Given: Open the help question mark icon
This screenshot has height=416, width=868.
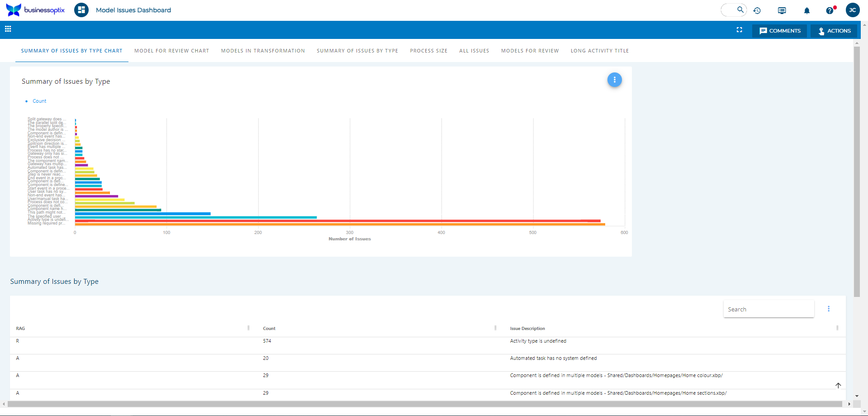Looking at the screenshot, I should 830,10.
